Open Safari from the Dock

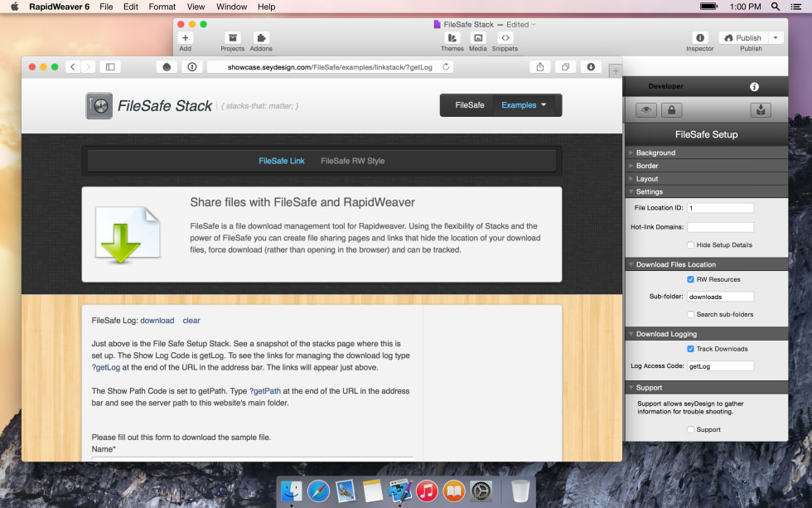coord(318,491)
